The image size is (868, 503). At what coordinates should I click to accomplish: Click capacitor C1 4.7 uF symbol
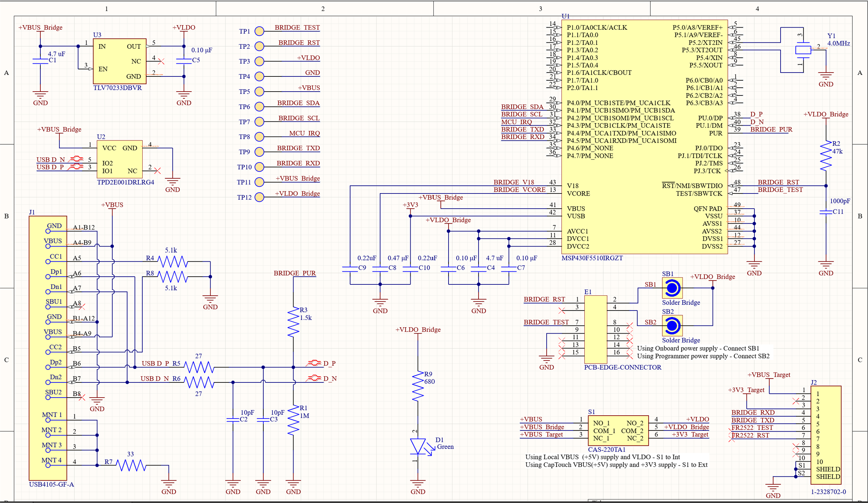(40, 62)
